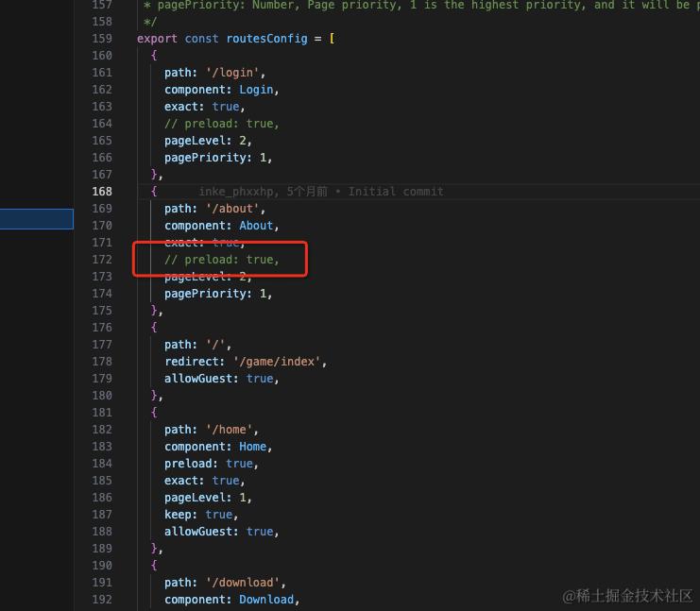700x611 pixels.
Task: Click line number 160 in the gutter
Action: click(102, 56)
